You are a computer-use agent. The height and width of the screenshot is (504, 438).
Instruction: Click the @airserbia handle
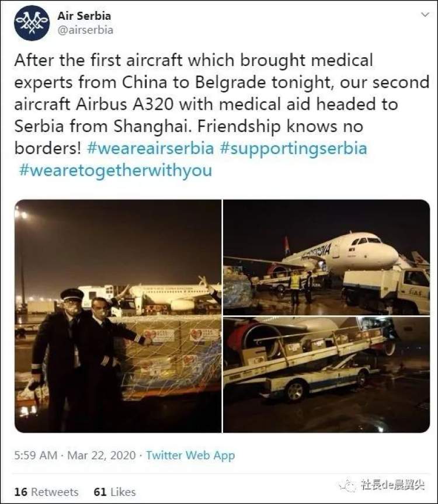click(85, 30)
